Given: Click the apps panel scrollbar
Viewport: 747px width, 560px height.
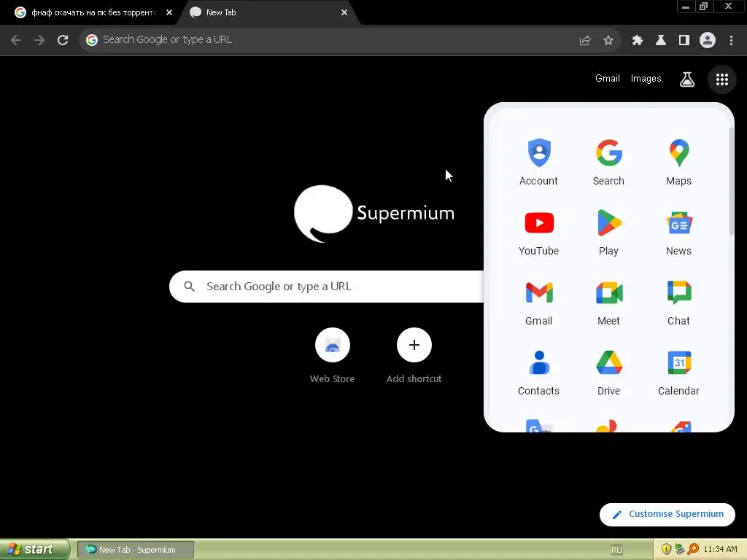Looking at the screenshot, I should click(731, 181).
